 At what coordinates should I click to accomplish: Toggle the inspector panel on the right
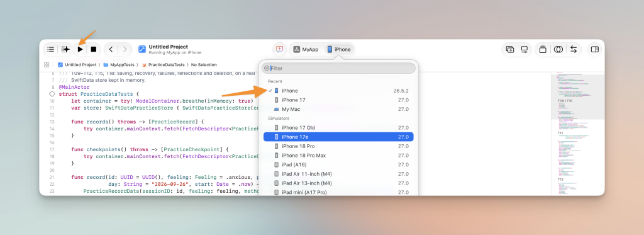pos(594,49)
